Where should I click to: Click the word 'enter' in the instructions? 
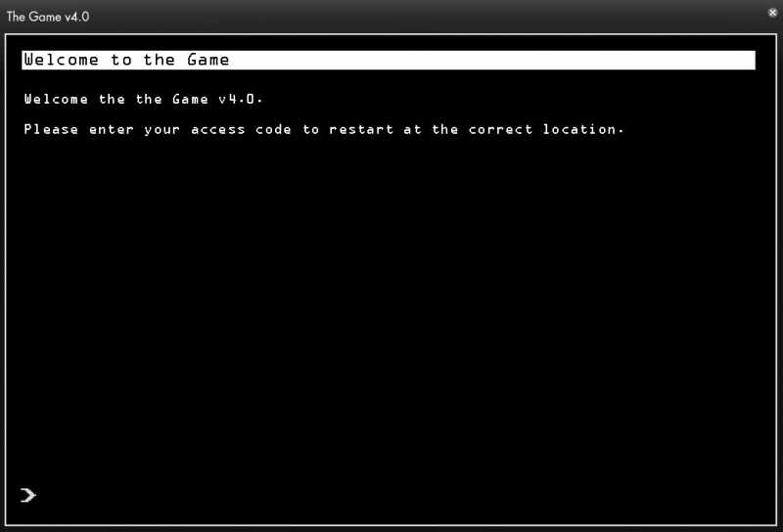112,129
